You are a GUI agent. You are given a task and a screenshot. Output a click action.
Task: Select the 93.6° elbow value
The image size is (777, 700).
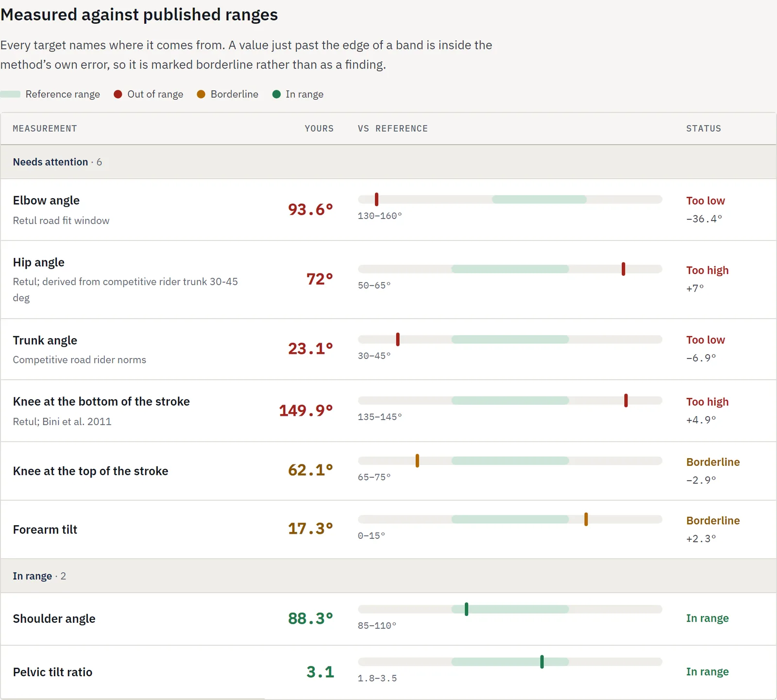[310, 209]
